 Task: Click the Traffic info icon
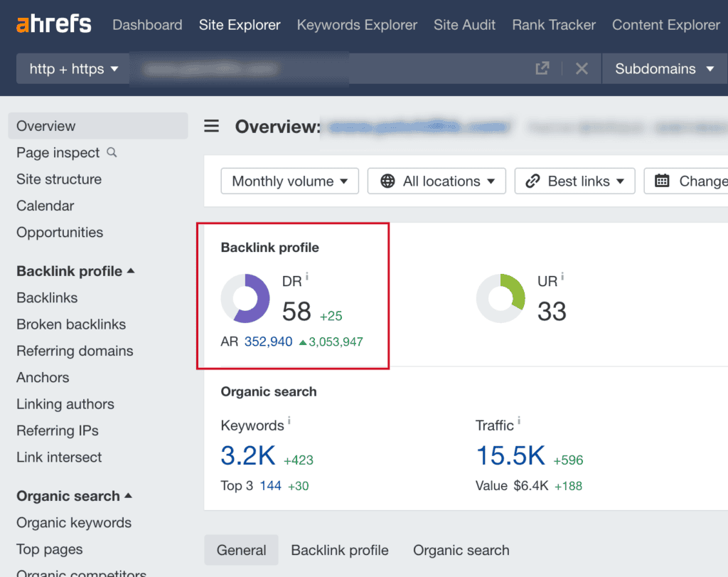tap(518, 420)
